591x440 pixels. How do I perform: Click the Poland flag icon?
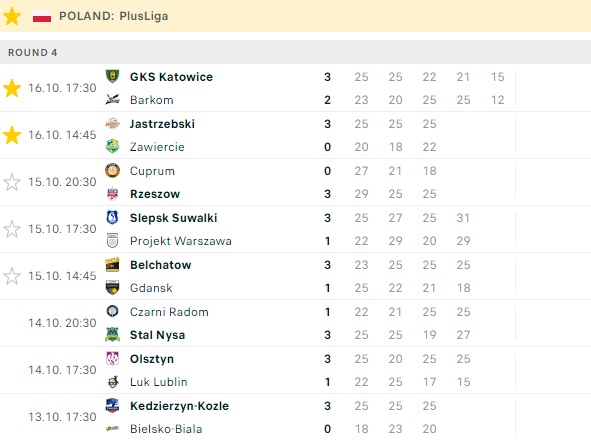point(42,17)
